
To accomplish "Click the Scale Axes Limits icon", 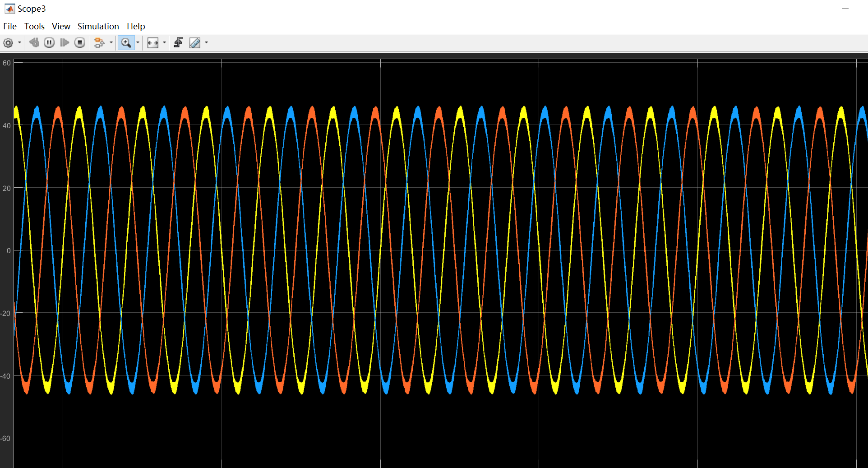I will click(153, 43).
